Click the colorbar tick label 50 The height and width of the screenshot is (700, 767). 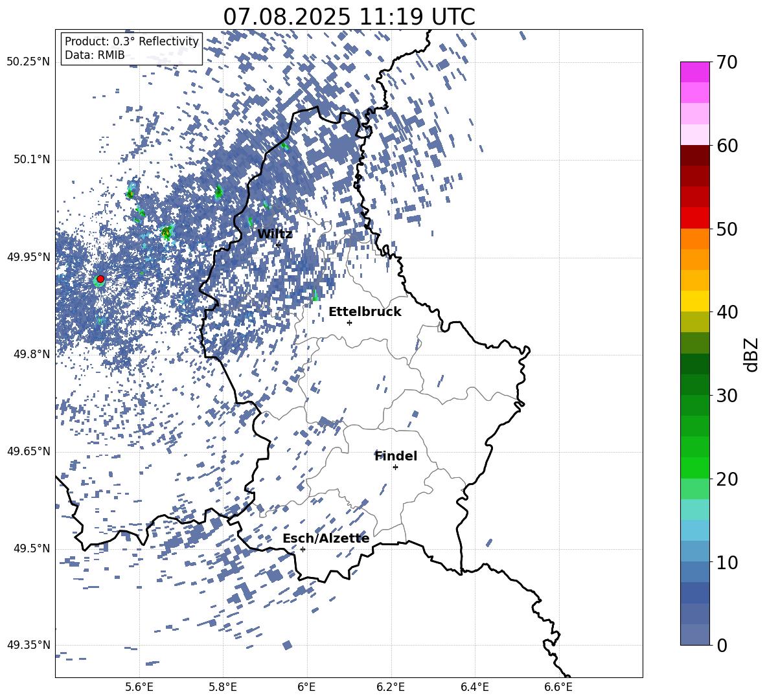[727, 229]
